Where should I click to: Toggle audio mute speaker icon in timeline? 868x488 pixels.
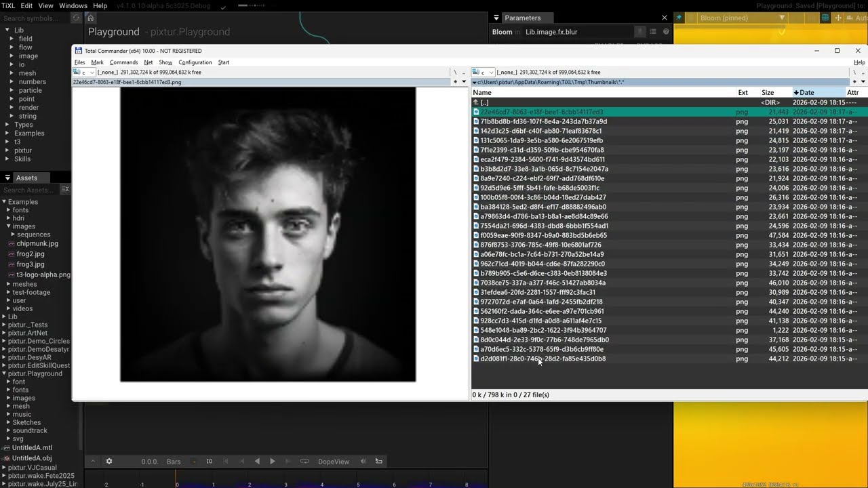(363, 462)
